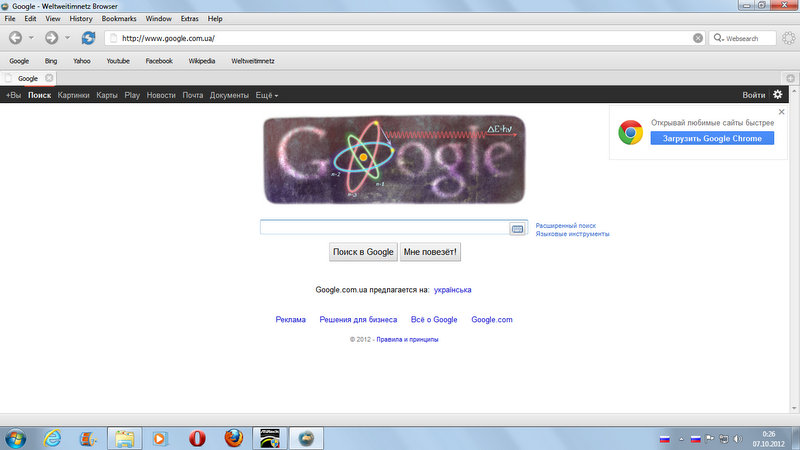Click Загрузить Google Chrome button
The width and height of the screenshot is (800, 450).
tap(712, 138)
